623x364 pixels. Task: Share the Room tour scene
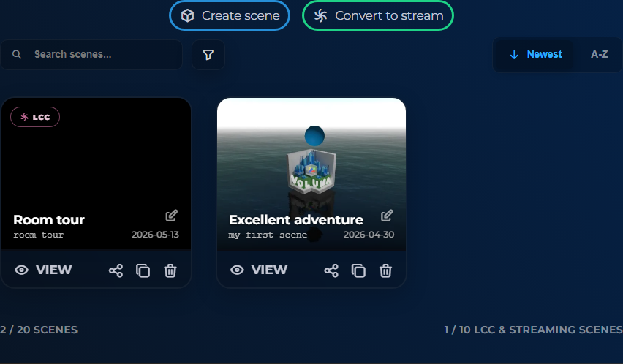(x=116, y=270)
